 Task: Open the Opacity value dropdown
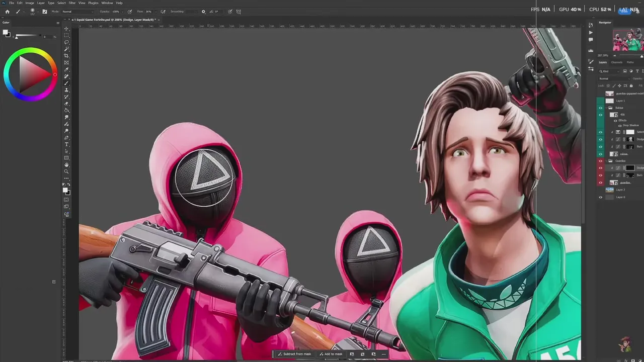(122, 12)
